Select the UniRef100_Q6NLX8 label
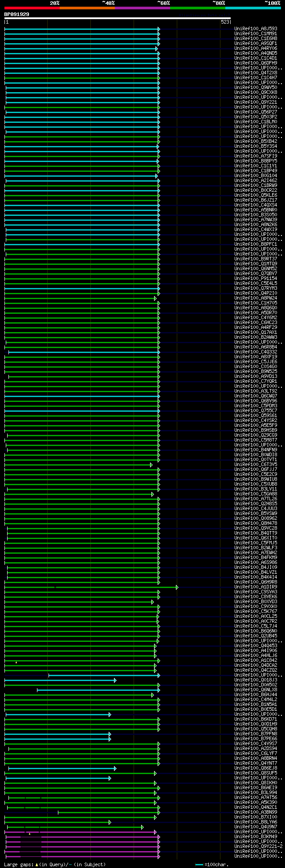This screenshot has height=868, width=285. 256,690
